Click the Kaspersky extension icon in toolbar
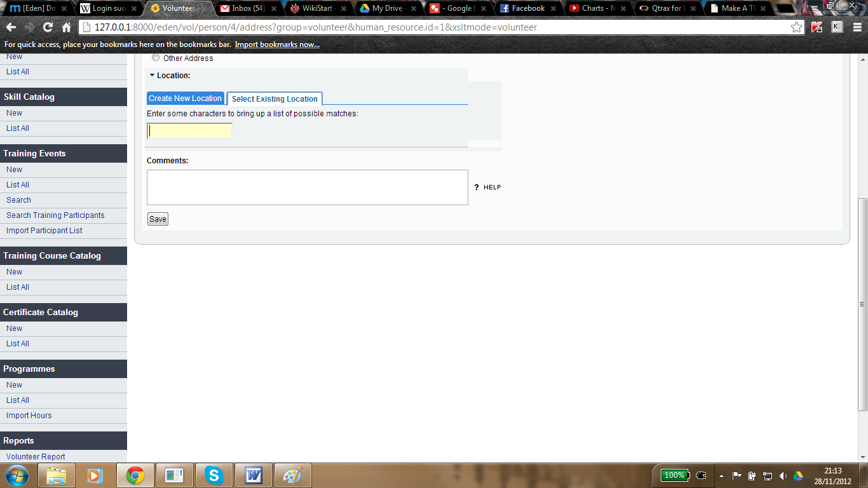The height and width of the screenshot is (488, 868). pyautogui.click(x=817, y=27)
